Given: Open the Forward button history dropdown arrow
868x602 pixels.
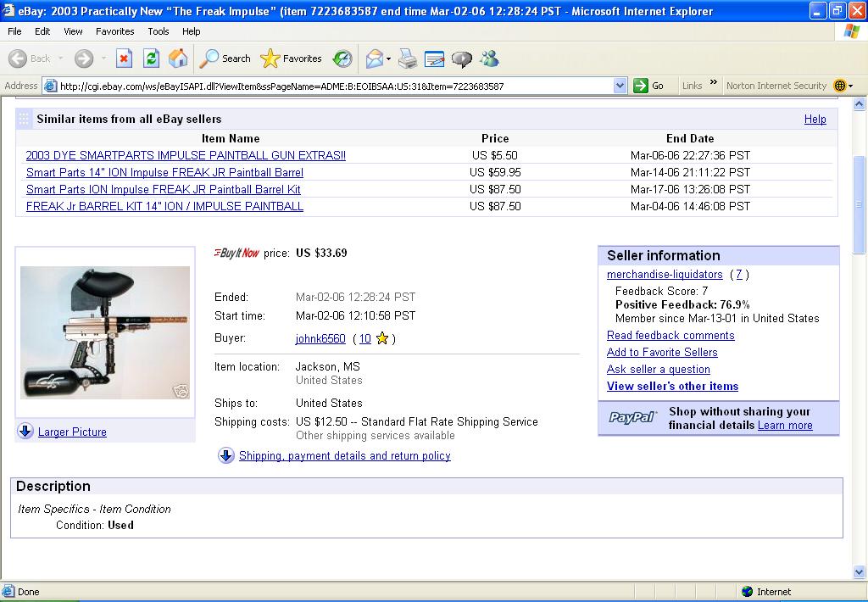Looking at the screenshot, I should click(103, 59).
